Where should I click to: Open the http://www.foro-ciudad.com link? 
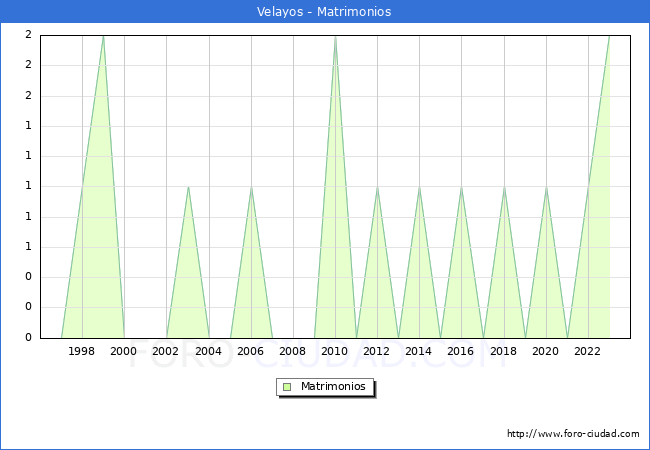(573, 434)
